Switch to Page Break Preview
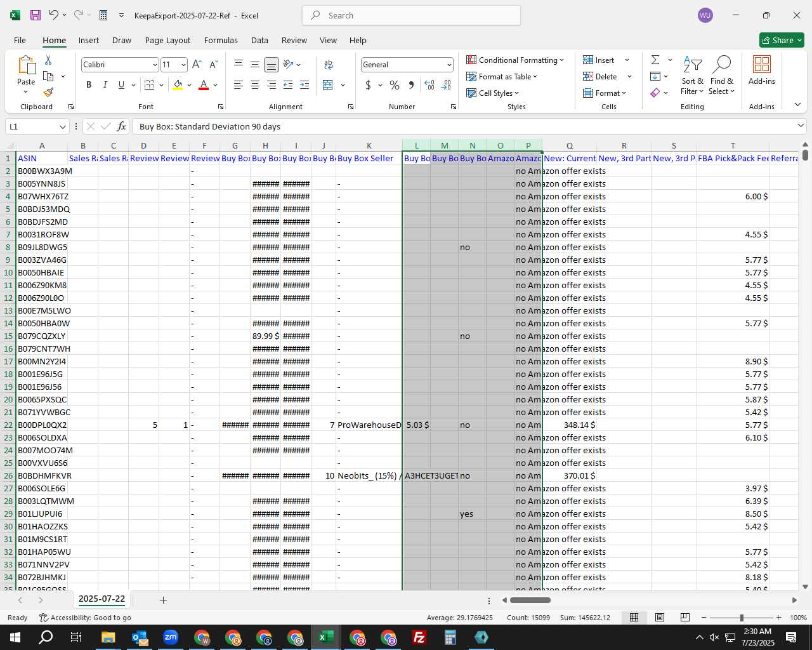 tap(684, 617)
